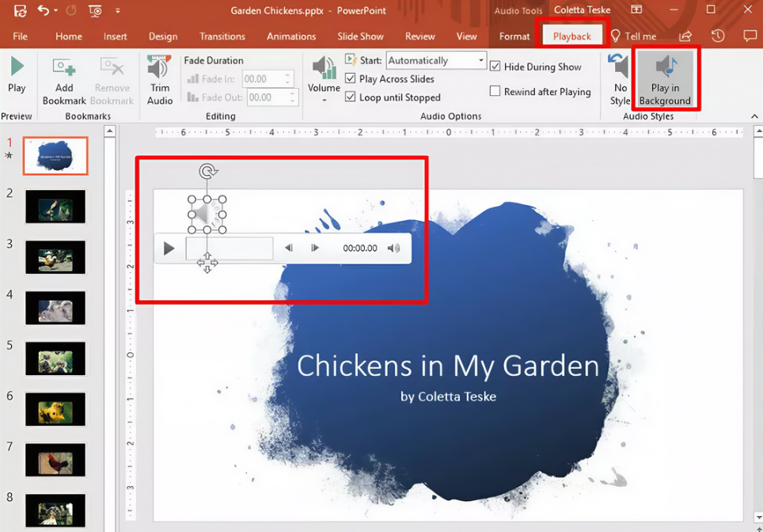
Task: Switch to the Home tab
Action: pyautogui.click(x=69, y=36)
